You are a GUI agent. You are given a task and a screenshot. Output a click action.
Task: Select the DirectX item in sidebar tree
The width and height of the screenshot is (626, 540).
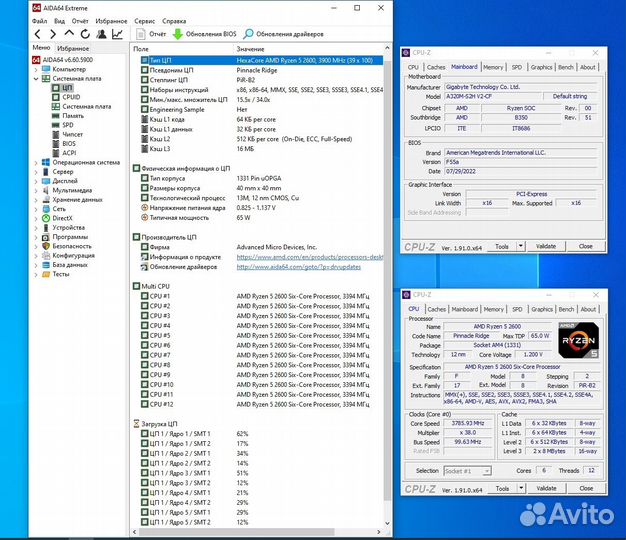[x=62, y=217]
